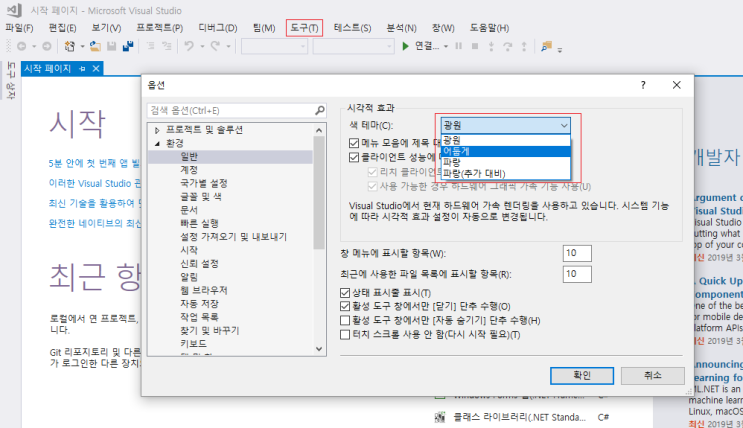Screen dimensions: 743x428
Task: Open the New Project dropdown arrow
Action: [82, 46]
